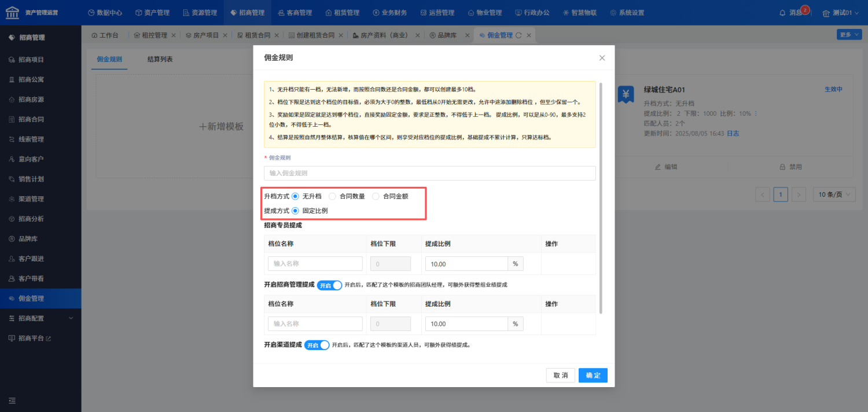Close the 佣金规则 dialog with X icon
This screenshot has height=412, width=868.
point(602,58)
